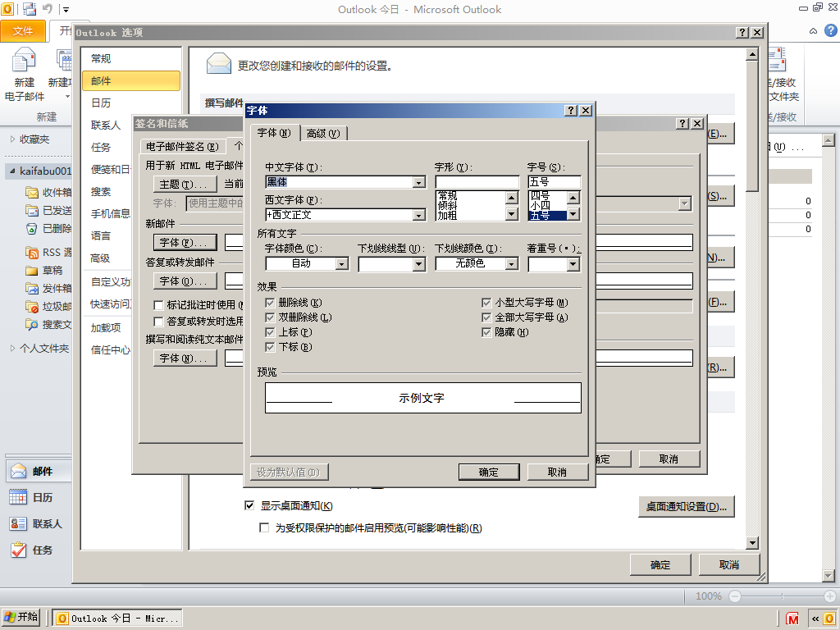
Task: Select the Font (字体) tab in Font dialog
Action: pyautogui.click(x=274, y=132)
